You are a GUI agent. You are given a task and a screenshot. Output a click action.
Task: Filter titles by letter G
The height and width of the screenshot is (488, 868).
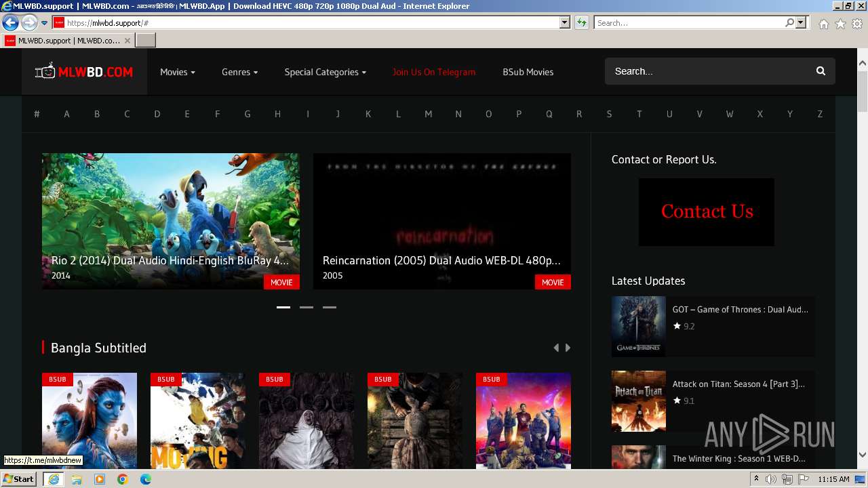248,114
